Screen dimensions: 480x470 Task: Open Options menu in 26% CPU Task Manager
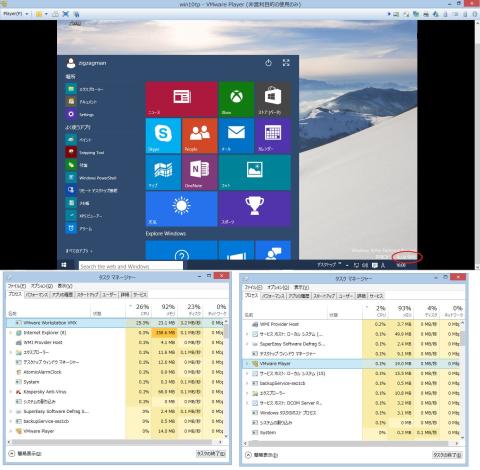42,286
